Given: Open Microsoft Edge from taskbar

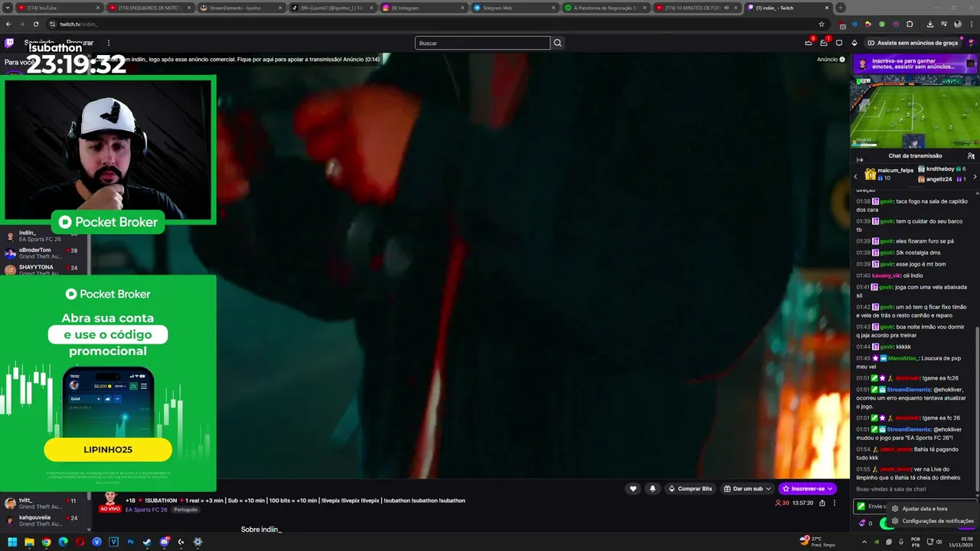Looking at the screenshot, I should point(63,542).
